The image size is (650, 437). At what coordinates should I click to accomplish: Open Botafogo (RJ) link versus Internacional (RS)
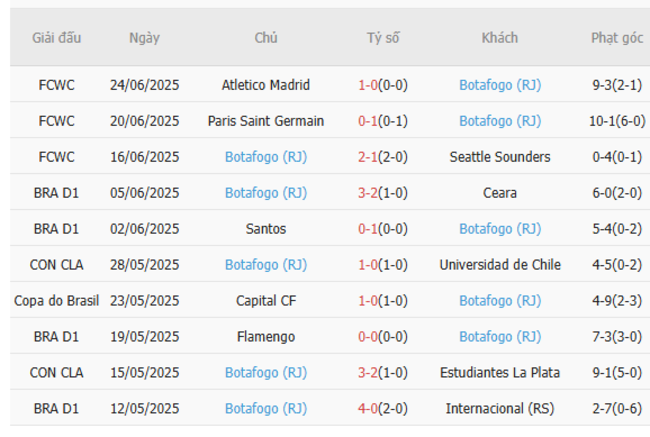(265, 409)
